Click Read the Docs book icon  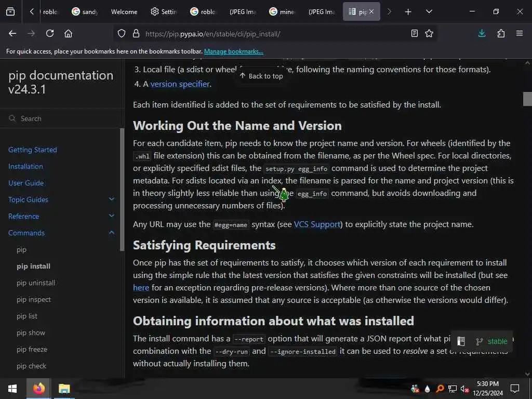tap(461, 341)
